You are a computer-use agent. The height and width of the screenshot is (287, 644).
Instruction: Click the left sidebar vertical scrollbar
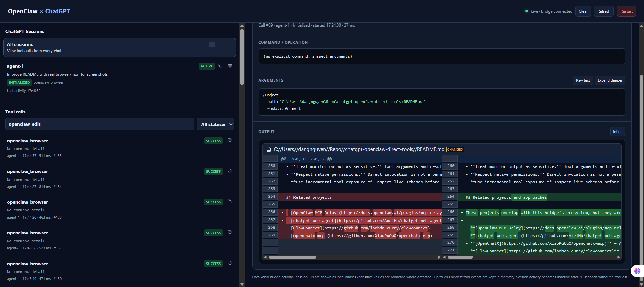[242, 57]
